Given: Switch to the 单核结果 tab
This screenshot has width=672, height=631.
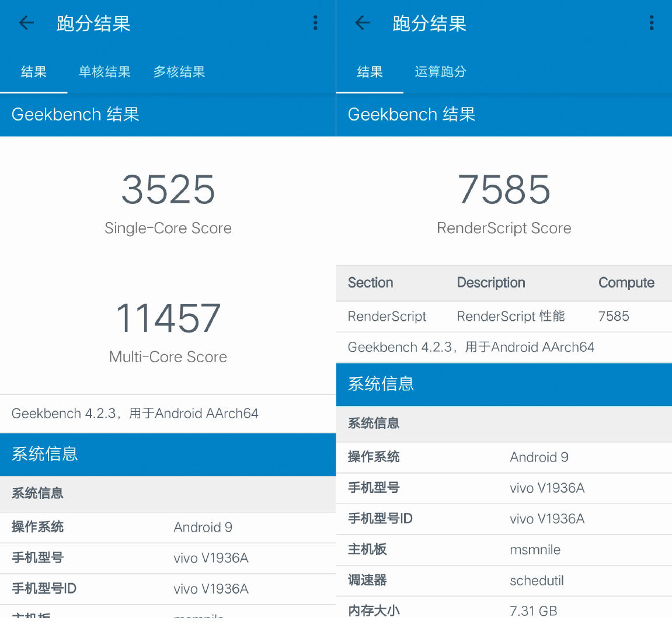Looking at the screenshot, I should point(105,71).
